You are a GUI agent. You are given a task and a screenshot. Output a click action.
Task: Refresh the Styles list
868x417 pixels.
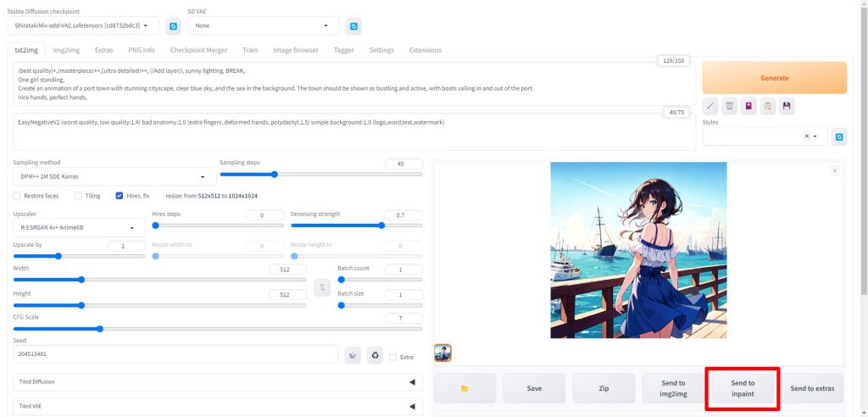(839, 136)
